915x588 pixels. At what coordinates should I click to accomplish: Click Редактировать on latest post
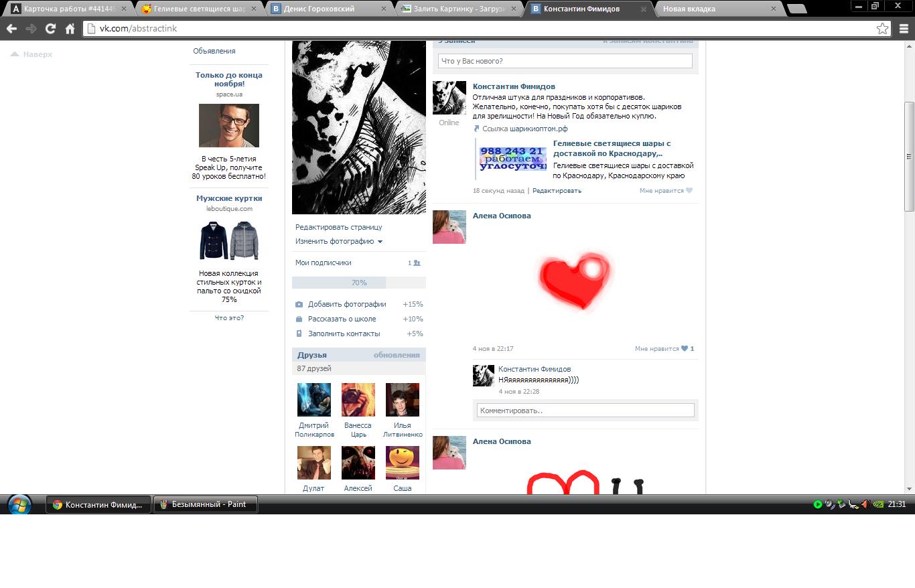pos(557,191)
